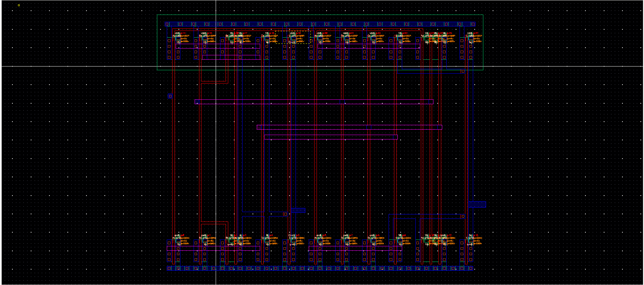Select the top blue hatched power rail
This screenshot has height=285, width=644.
(x=320, y=24)
